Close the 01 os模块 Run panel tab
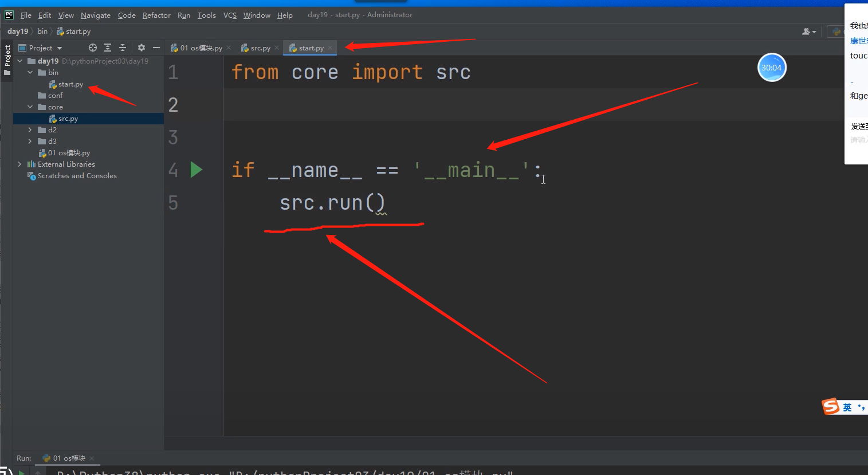 (92, 458)
